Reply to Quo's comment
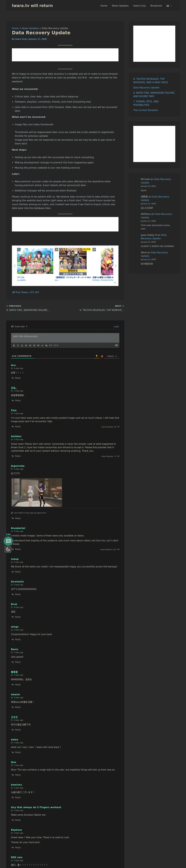 tap(16, 775)
